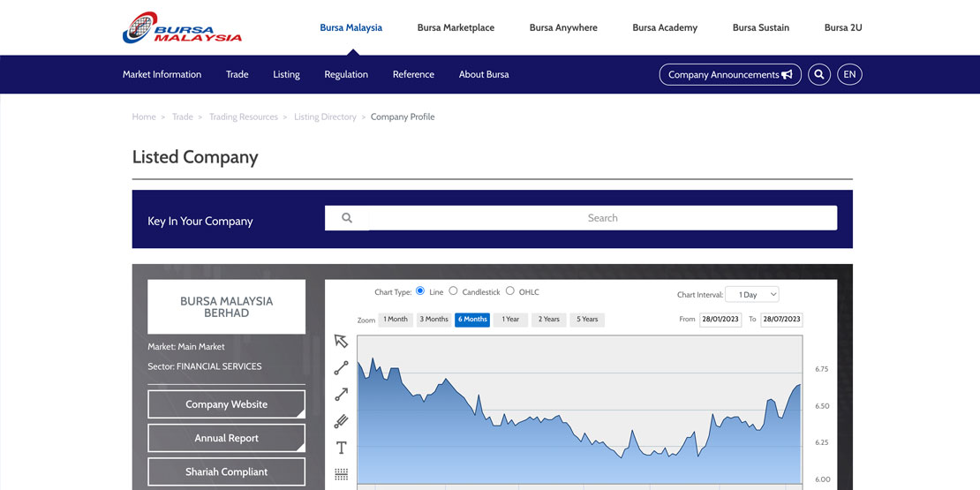This screenshot has height=490, width=980.
Task: Open the Regulation menu
Action: pyautogui.click(x=346, y=74)
